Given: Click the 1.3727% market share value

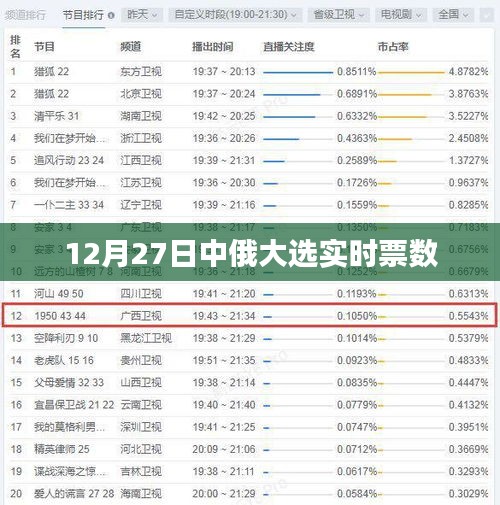Looking at the screenshot, I should coord(468,160).
